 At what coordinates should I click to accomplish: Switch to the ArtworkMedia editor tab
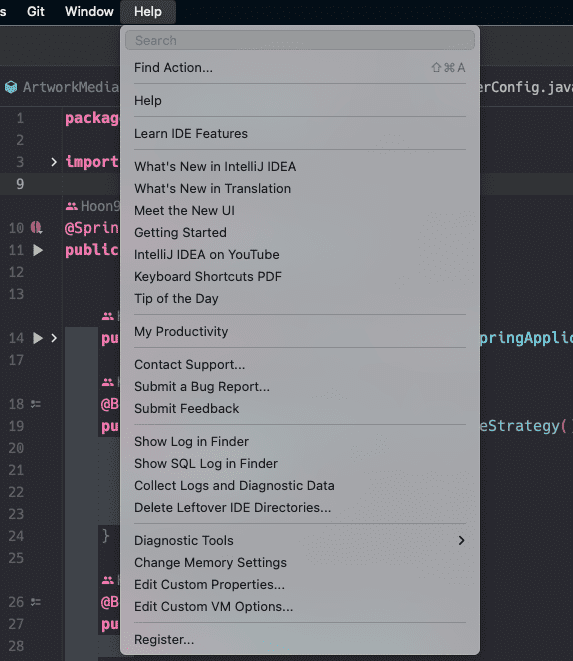tap(62, 87)
